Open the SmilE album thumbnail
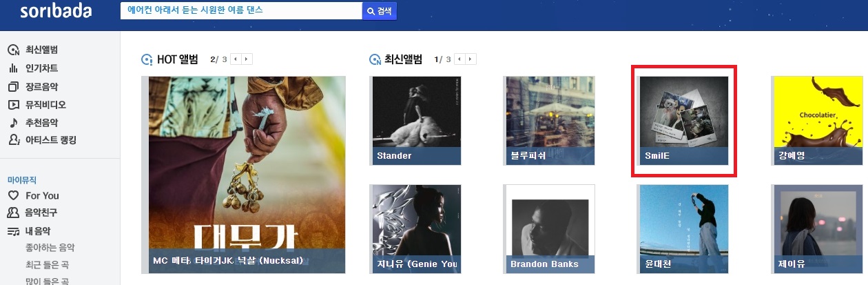This screenshot has height=285, width=868. pos(684,121)
